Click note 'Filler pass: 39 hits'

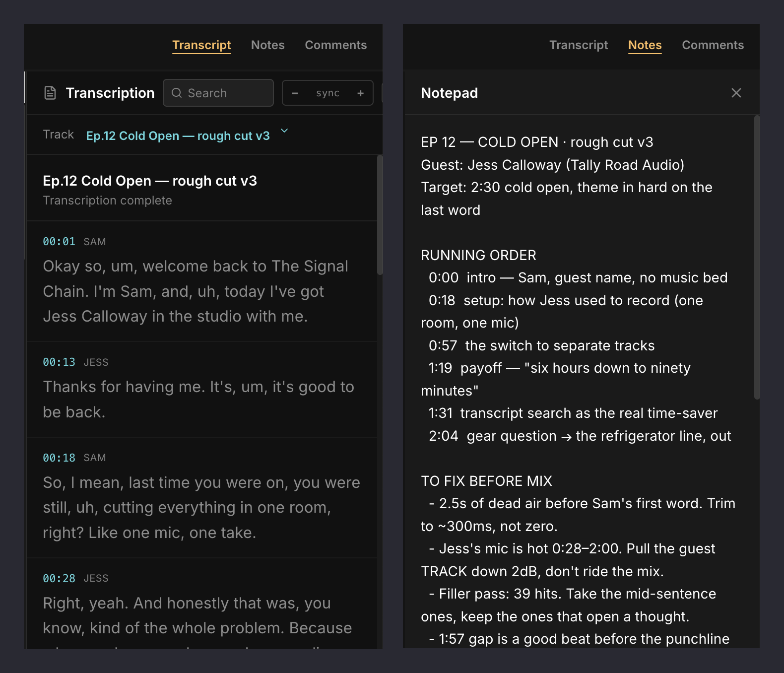(569, 605)
